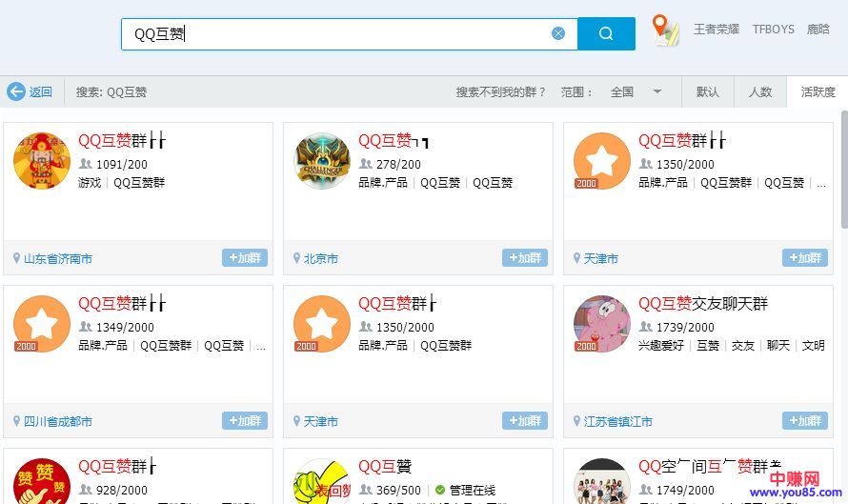The height and width of the screenshot is (504, 848).
Task: Select the 活跃度 sort tab
Action: [x=818, y=92]
